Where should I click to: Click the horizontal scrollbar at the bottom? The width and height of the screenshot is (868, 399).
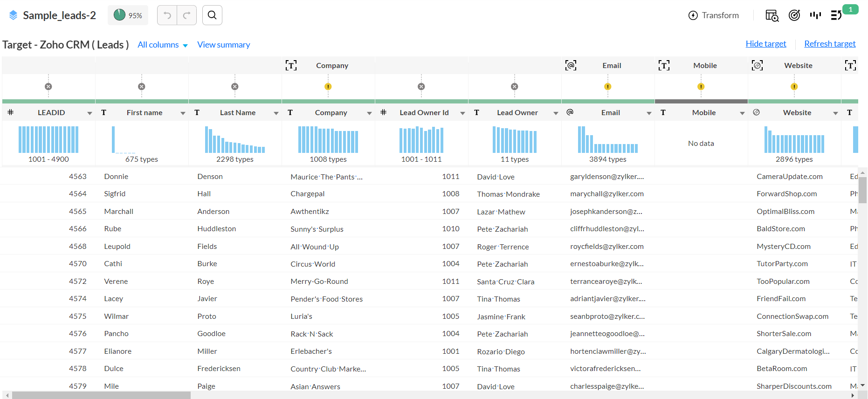102,395
